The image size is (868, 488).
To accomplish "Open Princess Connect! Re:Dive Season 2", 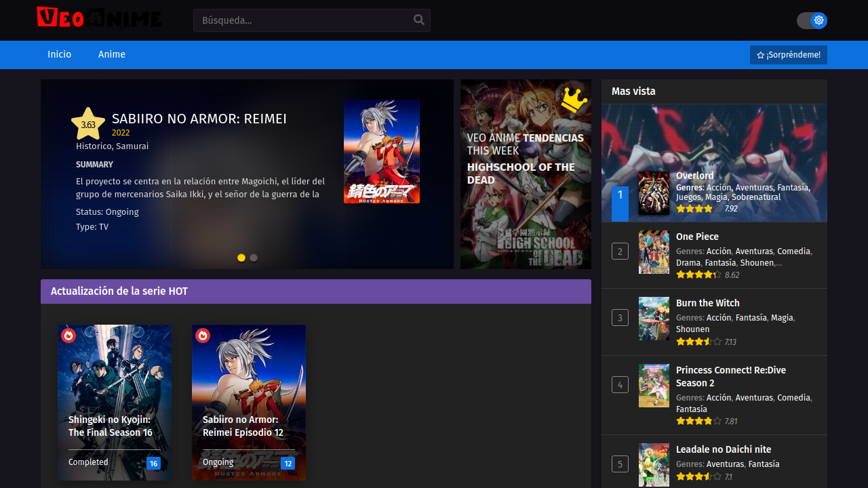I will click(x=731, y=376).
